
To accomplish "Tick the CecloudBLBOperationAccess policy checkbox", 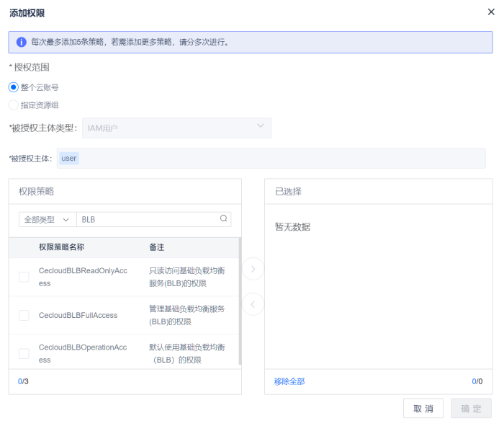I will pyautogui.click(x=24, y=353).
